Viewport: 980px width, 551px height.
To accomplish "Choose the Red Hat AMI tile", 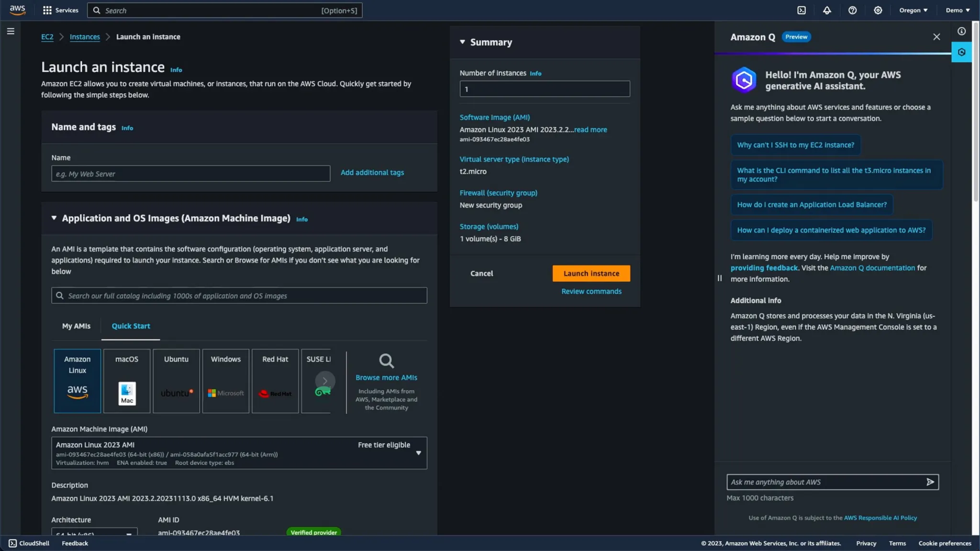I will [x=275, y=381].
